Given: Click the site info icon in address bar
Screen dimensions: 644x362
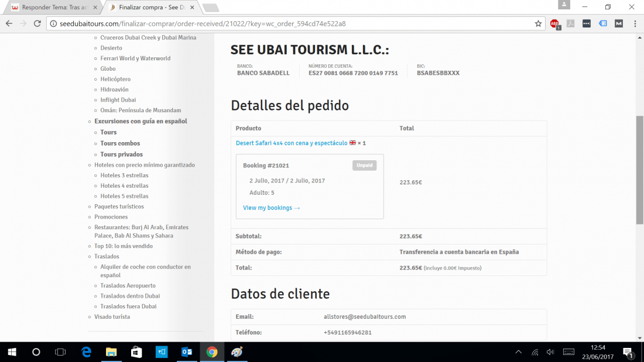Looking at the screenshot, I should point(53,24).
